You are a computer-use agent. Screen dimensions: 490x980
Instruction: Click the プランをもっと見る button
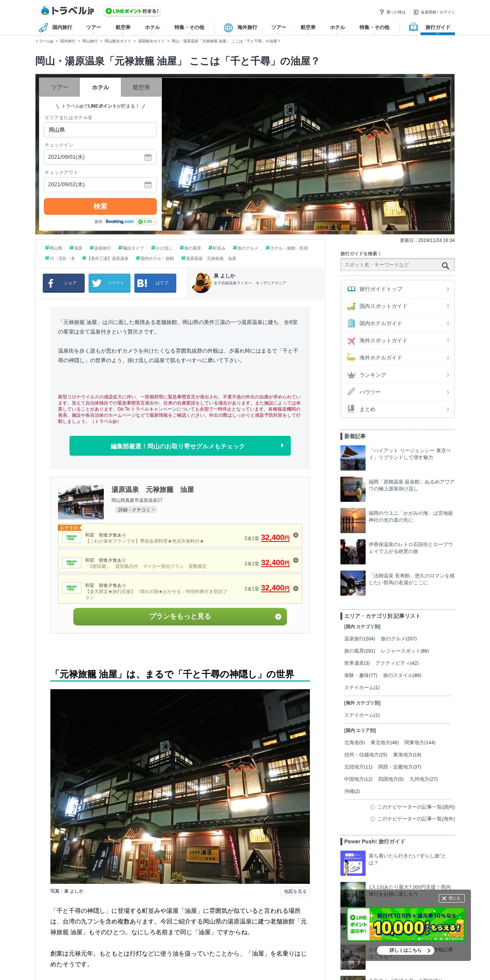pos(180,617)
